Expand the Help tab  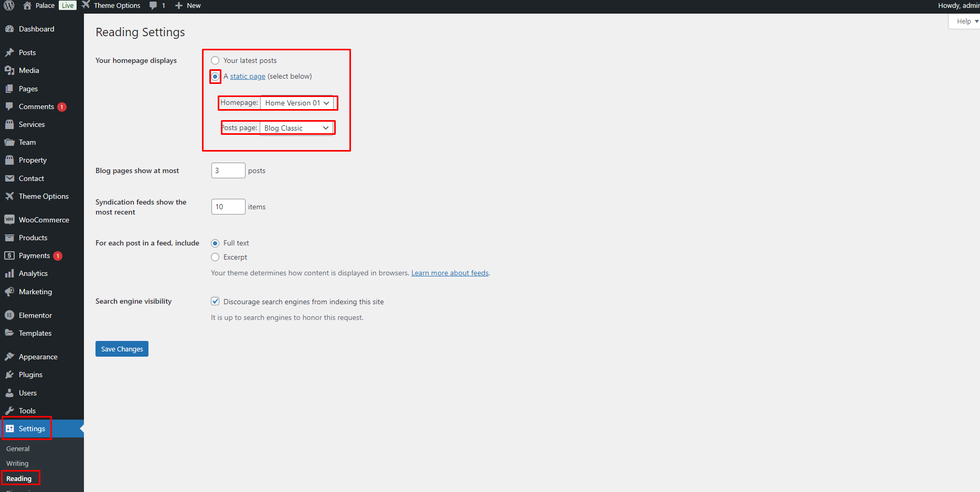[x=967, y=22]
